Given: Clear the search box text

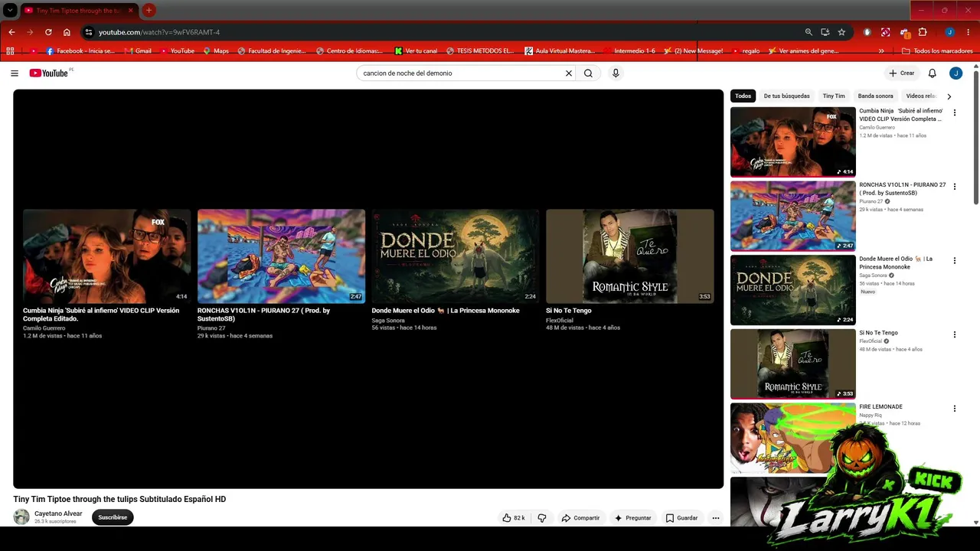Looking at the screenshot, I should pos(569,73).
